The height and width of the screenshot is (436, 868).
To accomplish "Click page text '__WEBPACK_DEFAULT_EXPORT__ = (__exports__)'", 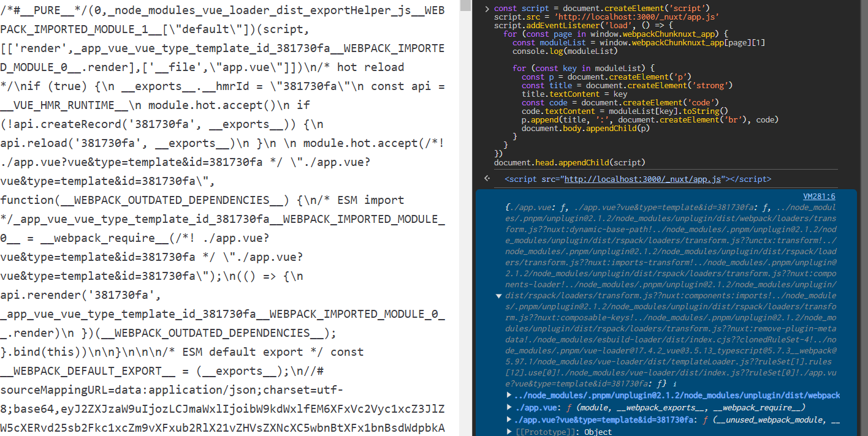I will (139, 371).
